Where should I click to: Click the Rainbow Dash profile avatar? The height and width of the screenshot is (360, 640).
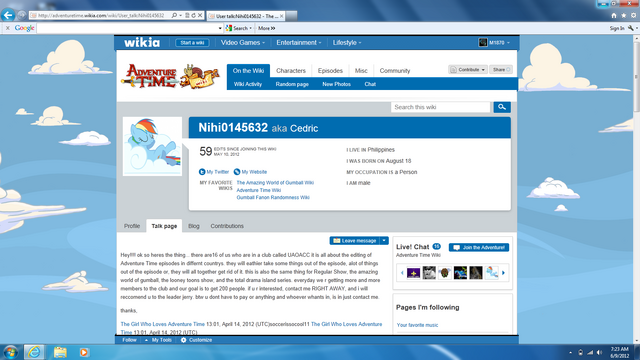[152, 146]
